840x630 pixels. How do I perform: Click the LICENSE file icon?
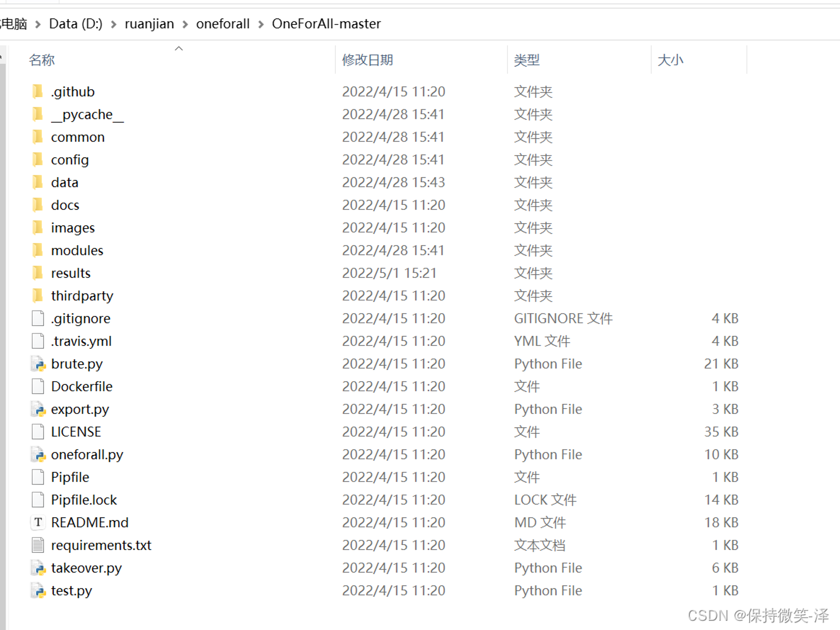pos(38,432)
